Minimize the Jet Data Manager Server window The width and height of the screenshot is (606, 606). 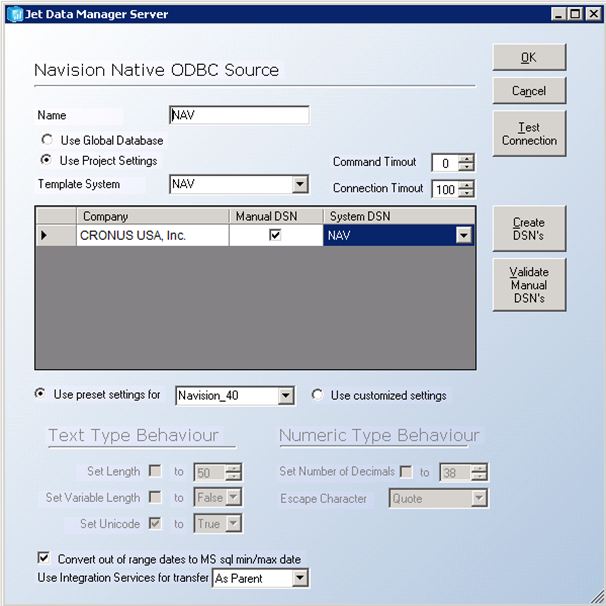[558, 15]
